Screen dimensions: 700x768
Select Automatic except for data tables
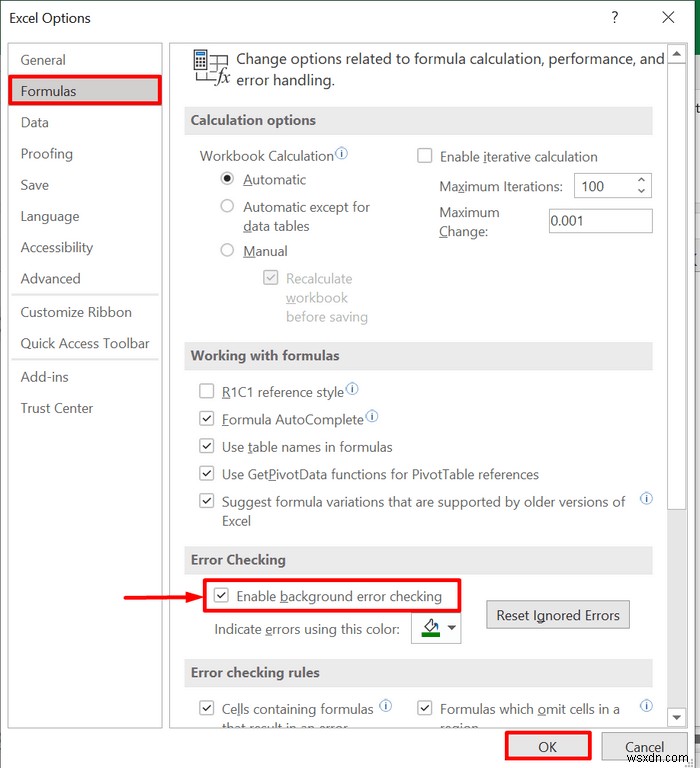coord(227,206)
